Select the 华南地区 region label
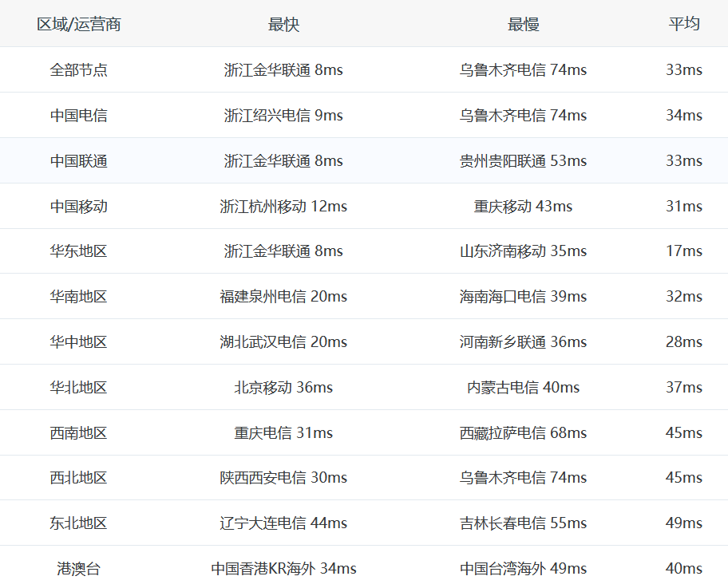 [79, 297]
